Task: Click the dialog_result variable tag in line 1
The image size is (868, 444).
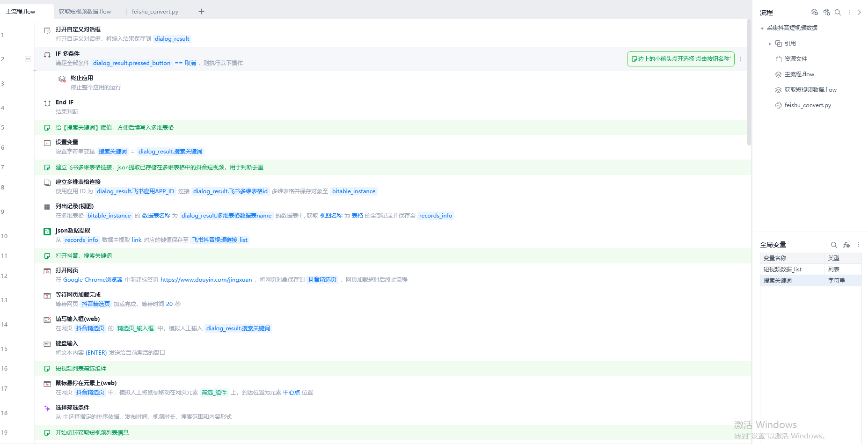Action: 172,39
